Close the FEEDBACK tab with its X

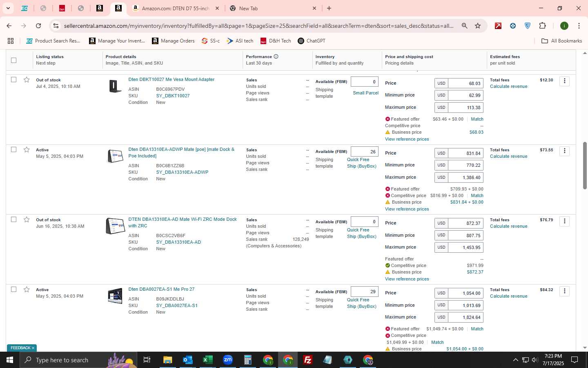(33, 348)
